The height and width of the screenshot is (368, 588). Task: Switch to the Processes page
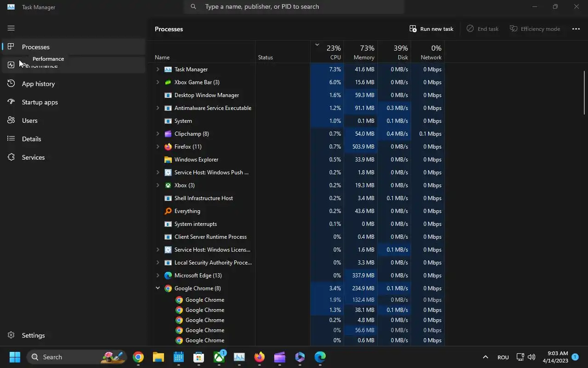[73, 47]
